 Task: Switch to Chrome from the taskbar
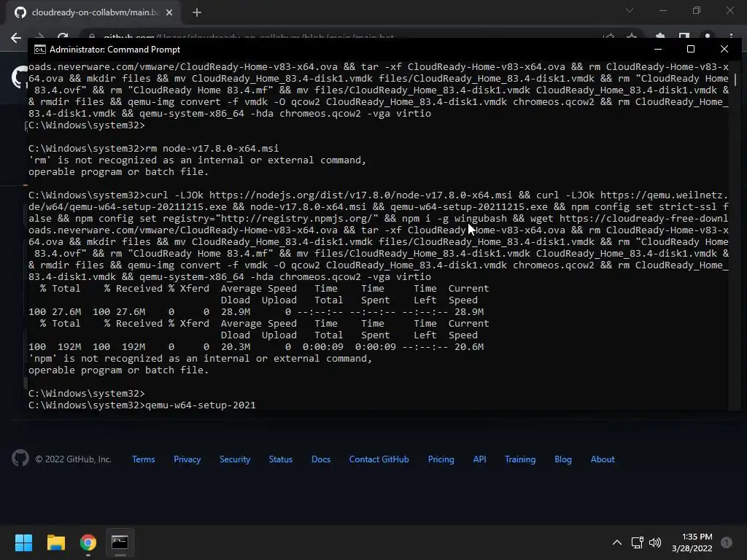coord(88,542)
